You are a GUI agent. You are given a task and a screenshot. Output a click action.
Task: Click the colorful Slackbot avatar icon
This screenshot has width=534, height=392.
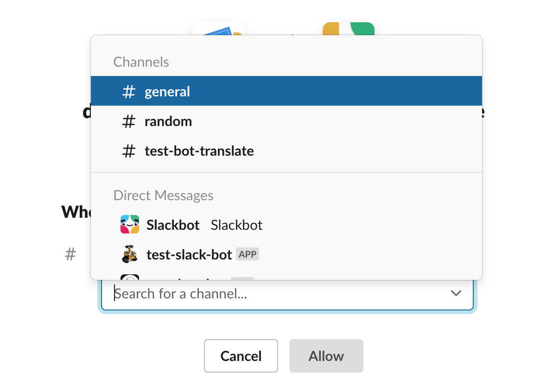click(x=130, y=224)
